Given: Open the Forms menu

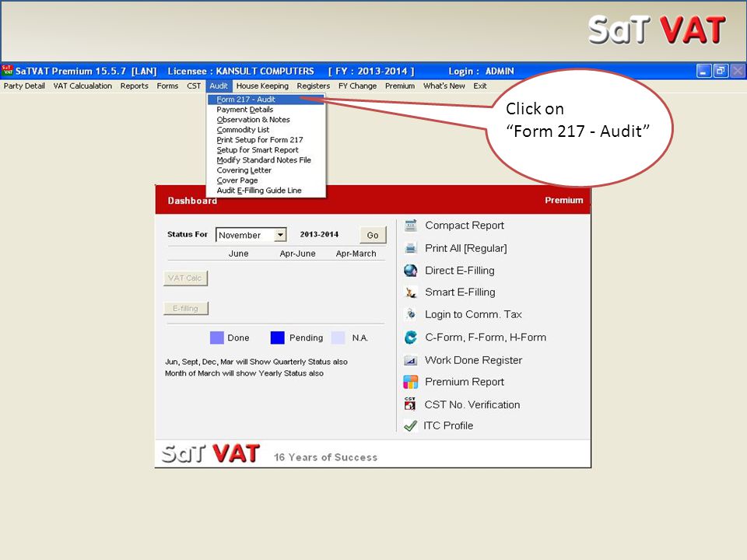Looking at the screenshot, I should (x=167, y=86).
